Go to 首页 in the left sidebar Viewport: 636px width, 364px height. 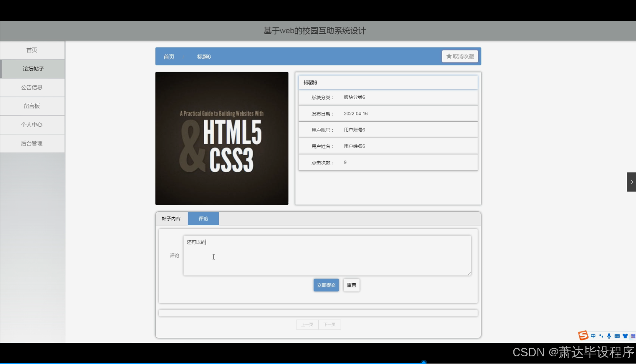tap(32, 50)
